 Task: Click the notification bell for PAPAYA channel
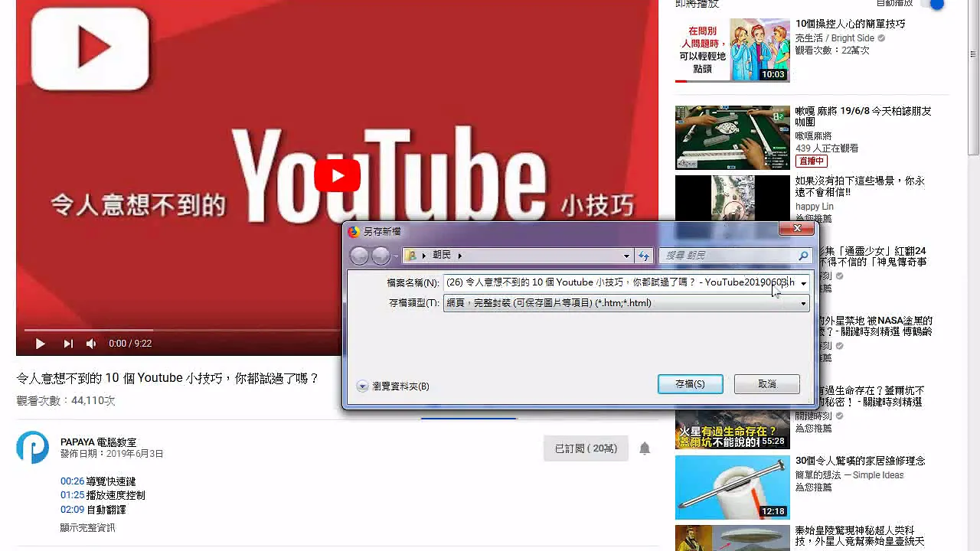(x=645, y=448)
